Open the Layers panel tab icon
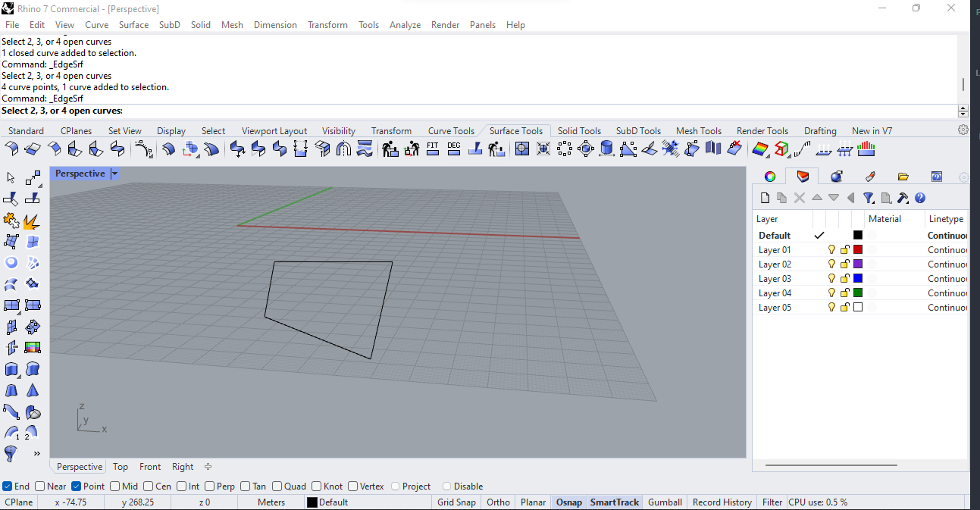Screen dimensions: 980x510 [803, 177]
